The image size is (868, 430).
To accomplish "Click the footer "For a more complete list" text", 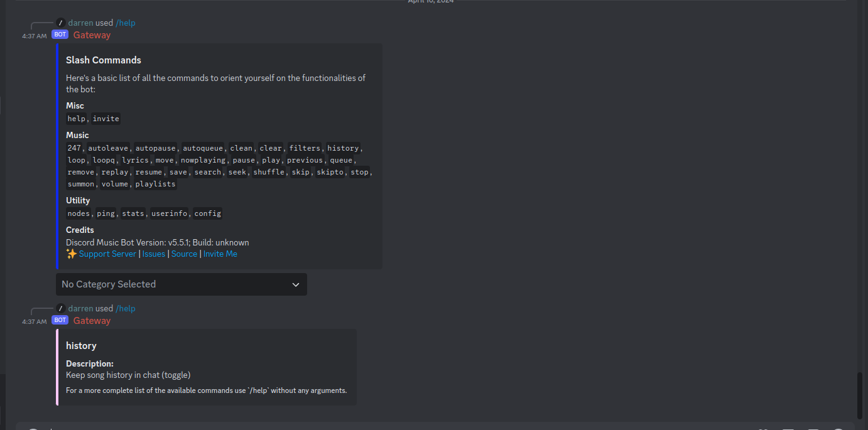I will (207, 390).
